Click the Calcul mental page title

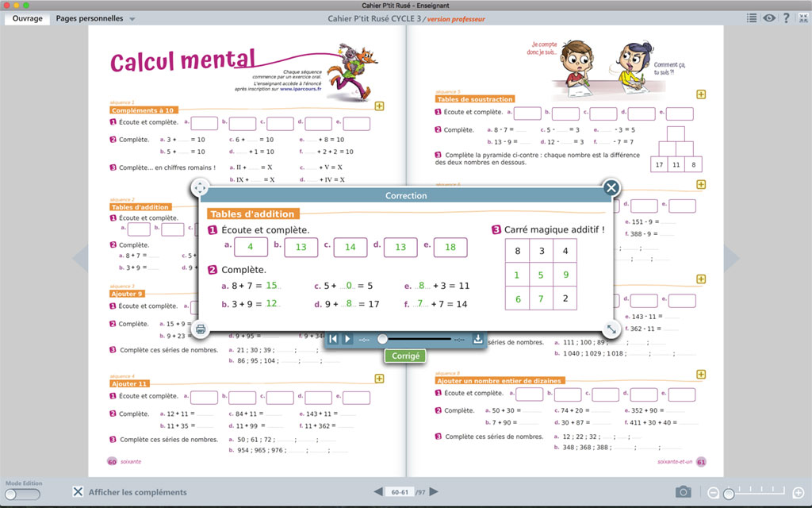[x=182, y=61]
